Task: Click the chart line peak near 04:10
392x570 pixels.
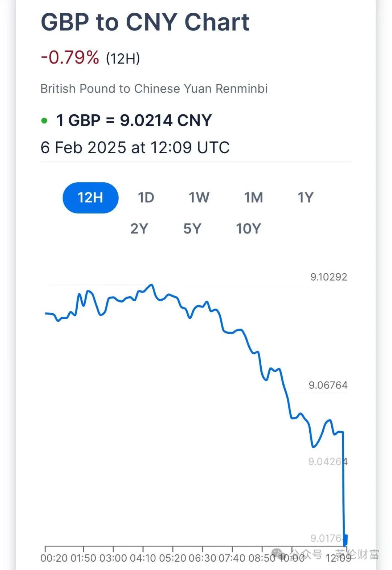Action: [x=152, y=285]
